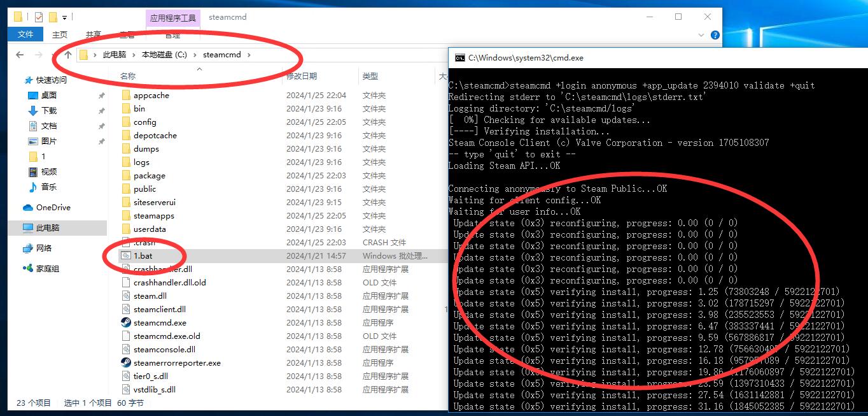Open 文档 in the navigation pane
This screenshot has width=868, height=416.
pyautogui.click(x=49, y=126)
